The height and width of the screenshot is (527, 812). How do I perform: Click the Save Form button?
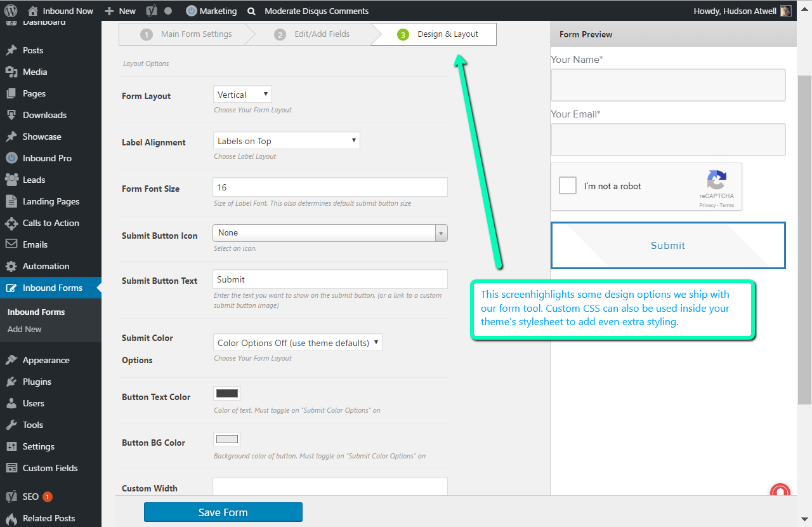[x=223, y=512]
